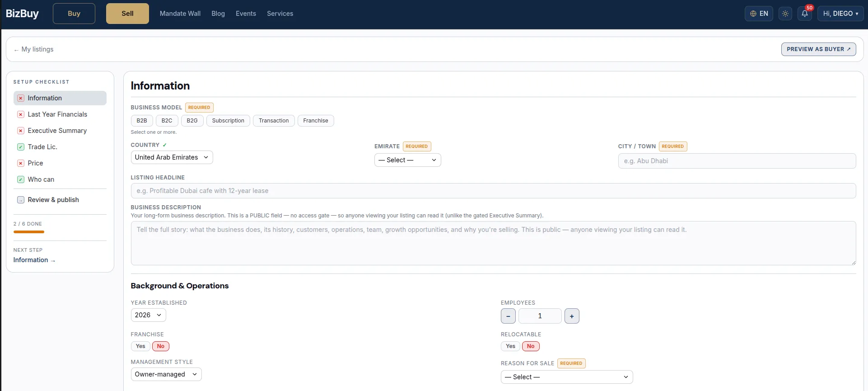
Task: Open the Services nav item
Action: (280, 14)
